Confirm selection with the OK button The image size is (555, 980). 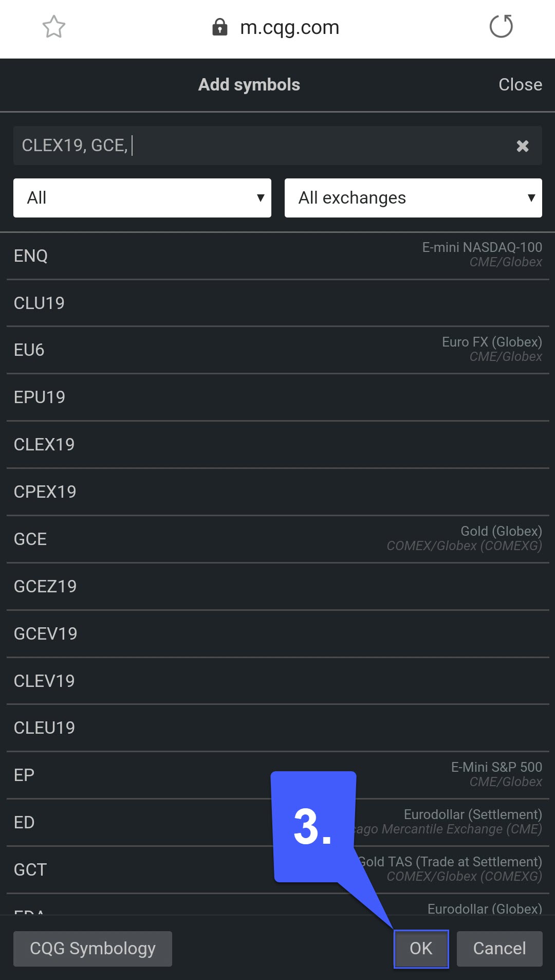point(421,949)
